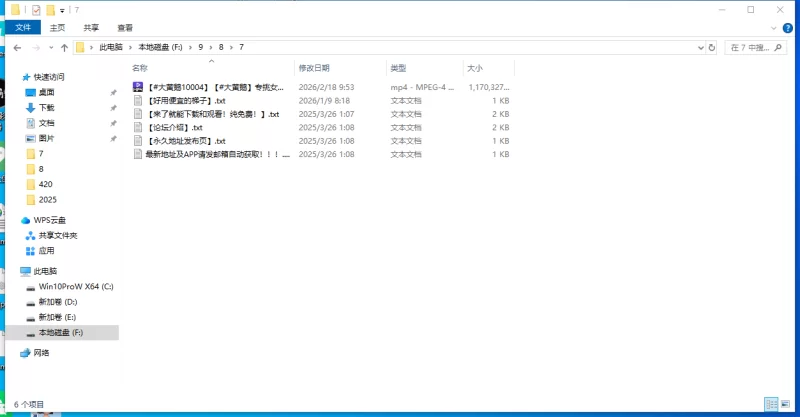Click the new folder quick access icon
The image size is (800, 417).
tap(50, 10)
